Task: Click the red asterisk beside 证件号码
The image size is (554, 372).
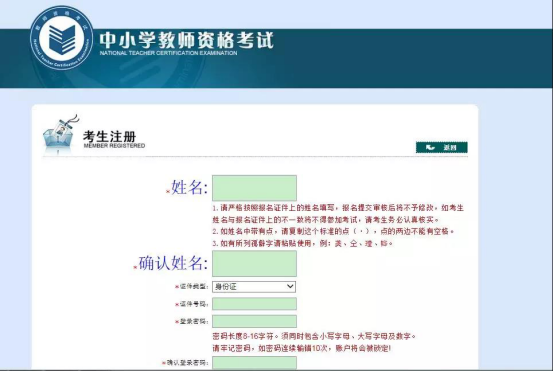Action: click(x=177, y=304)
